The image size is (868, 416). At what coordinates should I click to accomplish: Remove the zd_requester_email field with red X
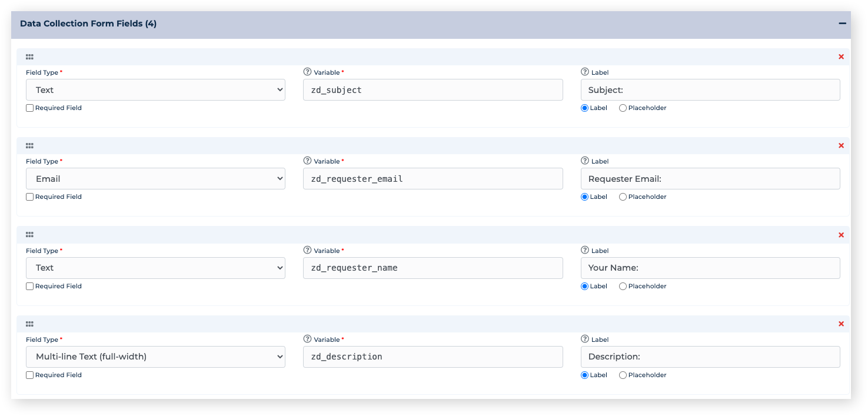(841, 146)
